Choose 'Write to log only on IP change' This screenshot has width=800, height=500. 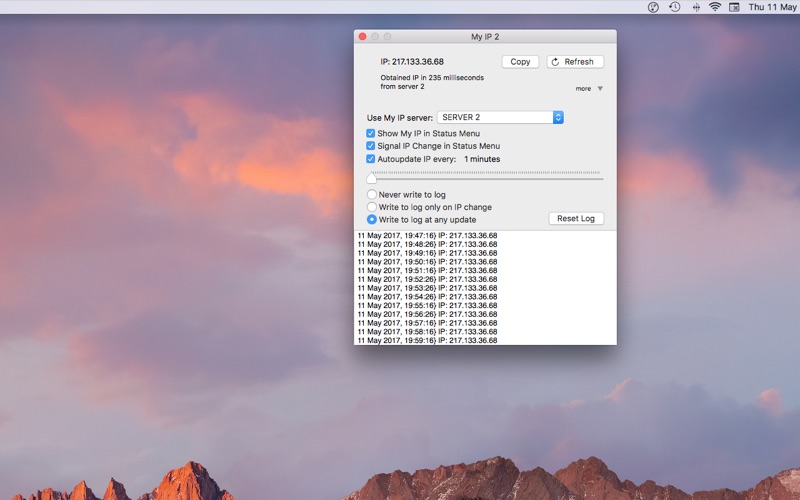[x=372, y=207]
